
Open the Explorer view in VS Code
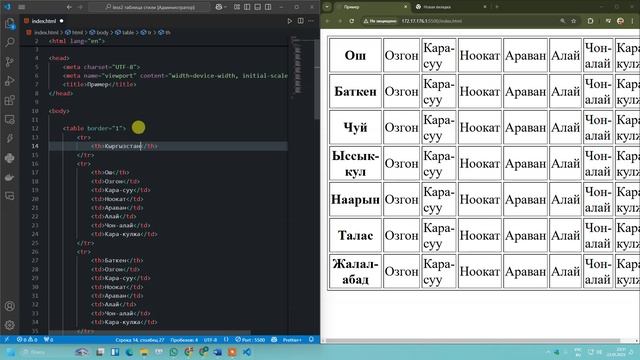9,23
